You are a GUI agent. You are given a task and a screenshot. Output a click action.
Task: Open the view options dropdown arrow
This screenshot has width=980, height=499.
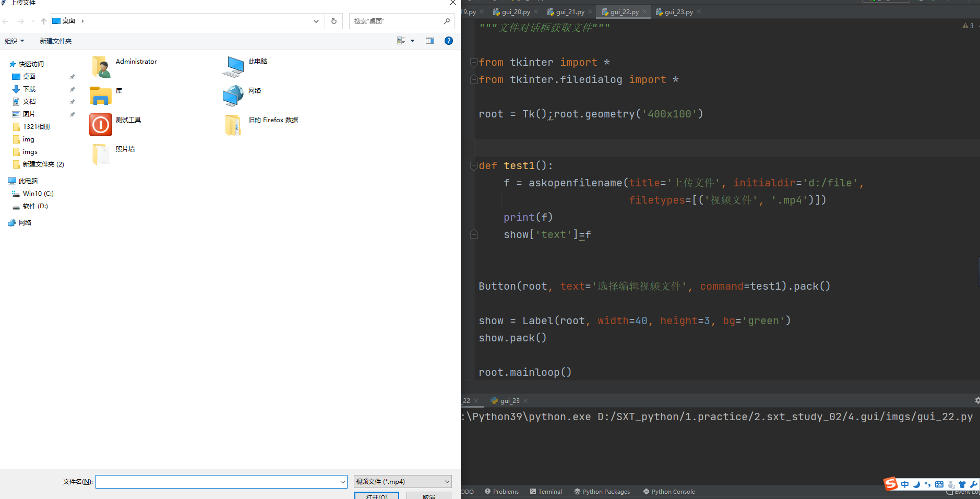pyautogui.click(x=412, y=41)
